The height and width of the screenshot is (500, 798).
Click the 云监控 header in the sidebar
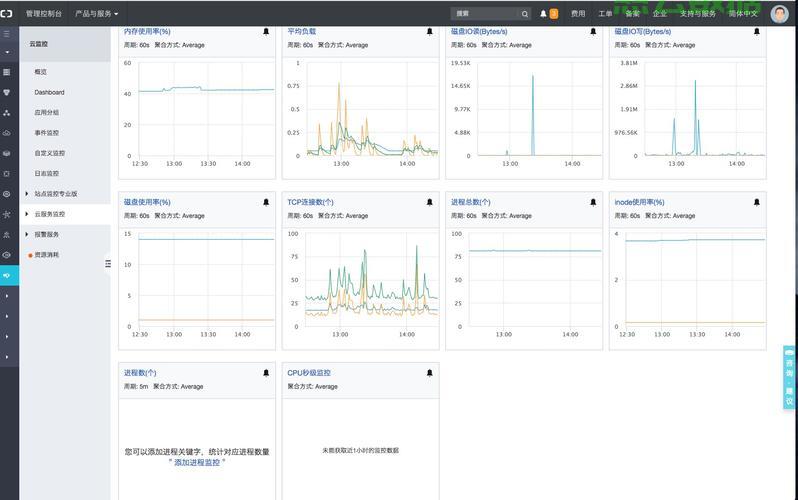point(39,44)
